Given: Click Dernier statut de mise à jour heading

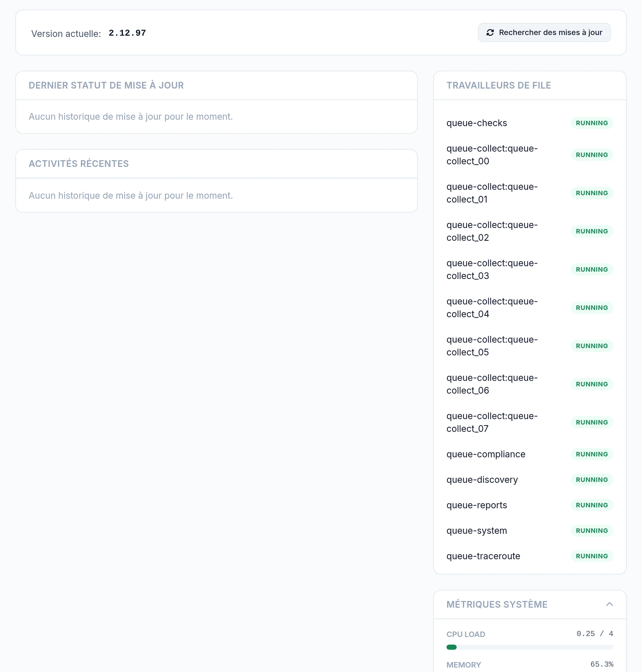Looking at the screenshot, I should (106, 85).
